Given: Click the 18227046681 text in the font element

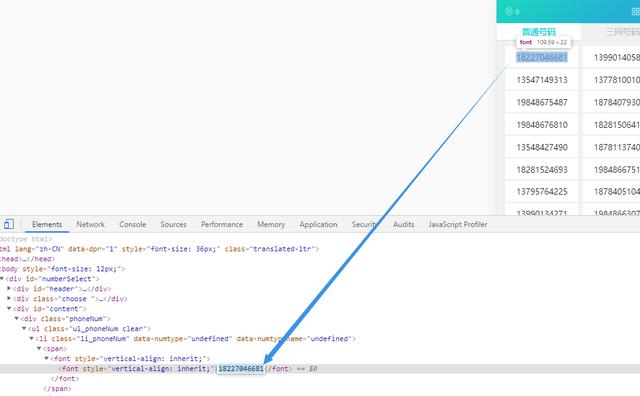Looking at the screenshot, I should (241, 369).
